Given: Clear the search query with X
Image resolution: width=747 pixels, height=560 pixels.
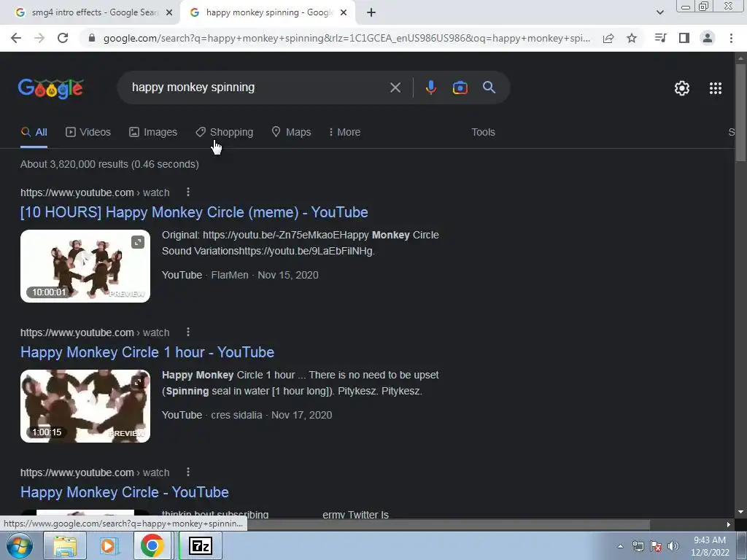Looking at the screenshot, I should coord(395,87).
